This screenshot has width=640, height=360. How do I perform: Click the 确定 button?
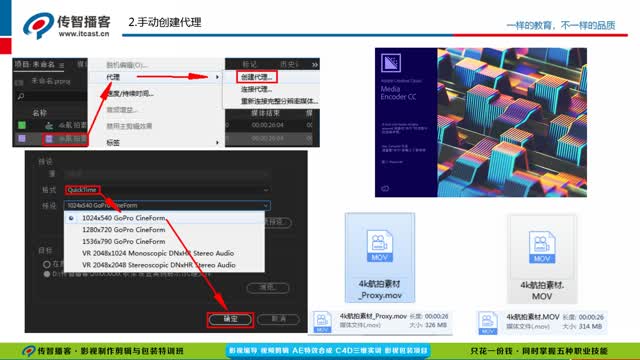click(x=231, y=319)
